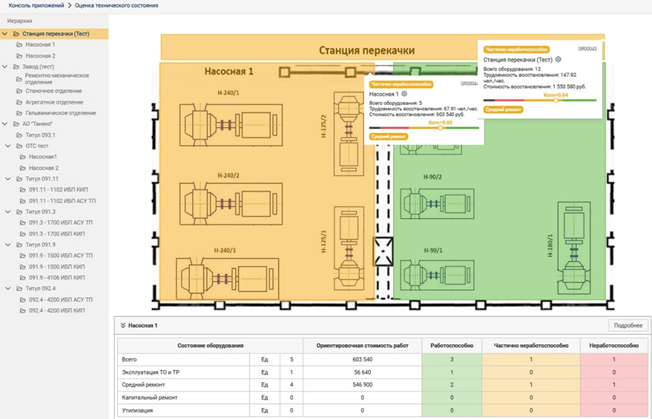Click cost cell 546 900

point(363,384)
